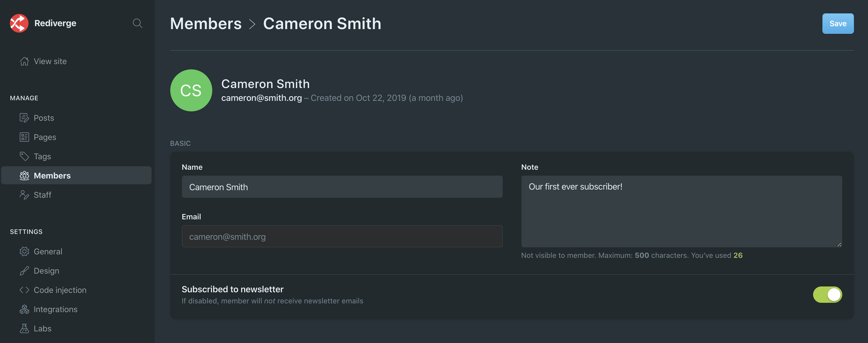Open the Members section in sidebar
Viewport: 868px width, 343px height.
tap(52, 175)
